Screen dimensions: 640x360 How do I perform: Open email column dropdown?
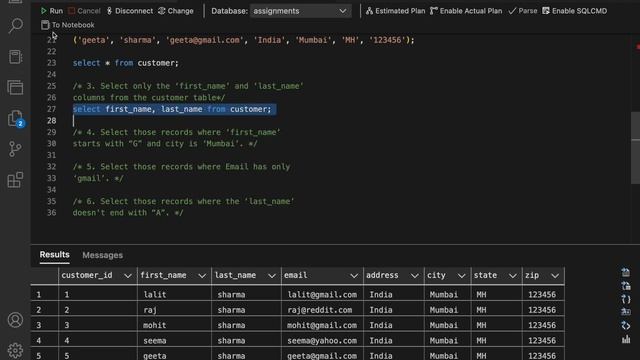(354, 276)
